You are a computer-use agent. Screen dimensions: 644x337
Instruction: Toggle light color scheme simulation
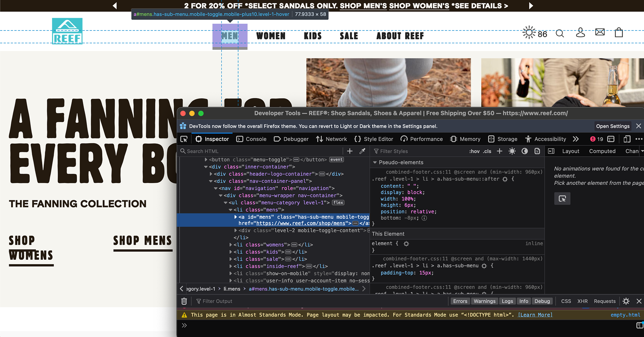(512, 151)
